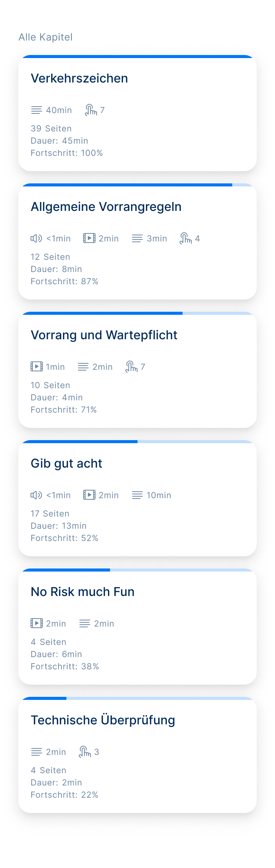Image resolution: width=275 pixels, height=868 pixels.
Task: Click the video icon in Vorrang und Wartepflicht
Action: tap(37, 367)
